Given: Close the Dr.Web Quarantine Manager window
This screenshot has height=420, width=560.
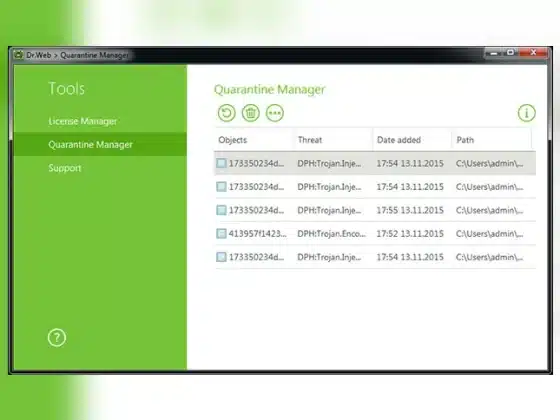Looking at the screenshot, I should pyautogui.click(x=533, y=52).
